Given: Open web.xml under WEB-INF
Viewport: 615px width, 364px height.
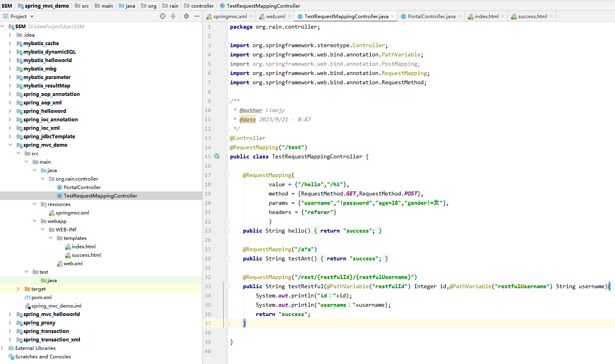Looking at the screenshot, I should [x=73, y=264].
